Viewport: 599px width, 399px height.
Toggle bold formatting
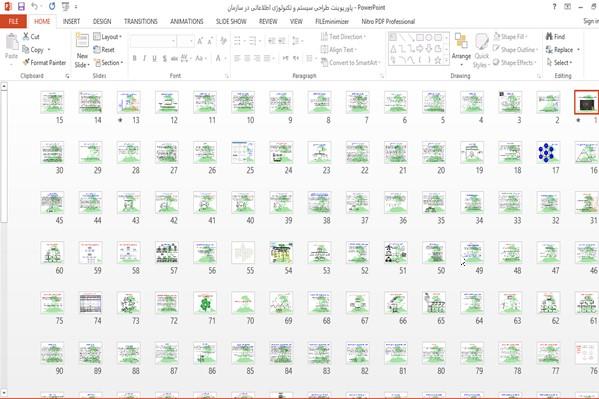click(x=134, y=58)
